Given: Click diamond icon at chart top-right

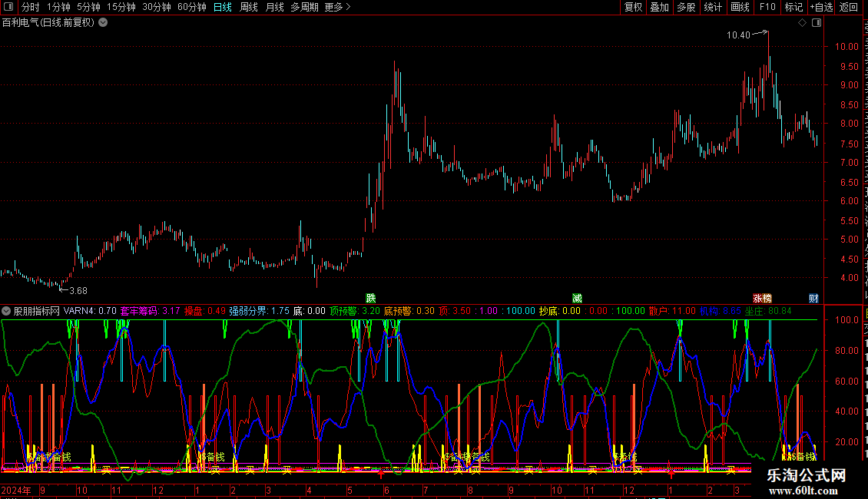Looking at the screenshot, I should point(802,23).
